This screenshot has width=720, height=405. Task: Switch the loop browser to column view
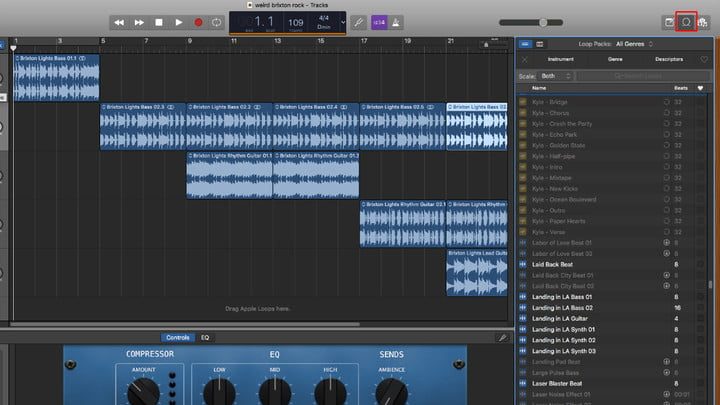click(x=540, y=44)
